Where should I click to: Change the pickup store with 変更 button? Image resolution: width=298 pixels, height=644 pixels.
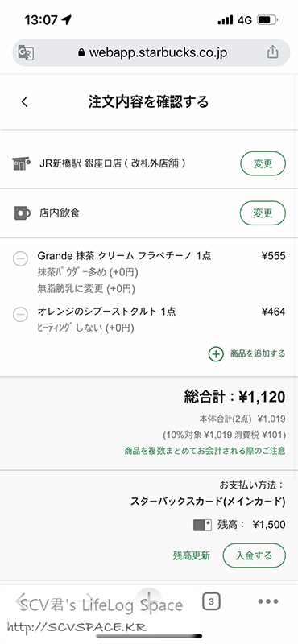[263, 164]
